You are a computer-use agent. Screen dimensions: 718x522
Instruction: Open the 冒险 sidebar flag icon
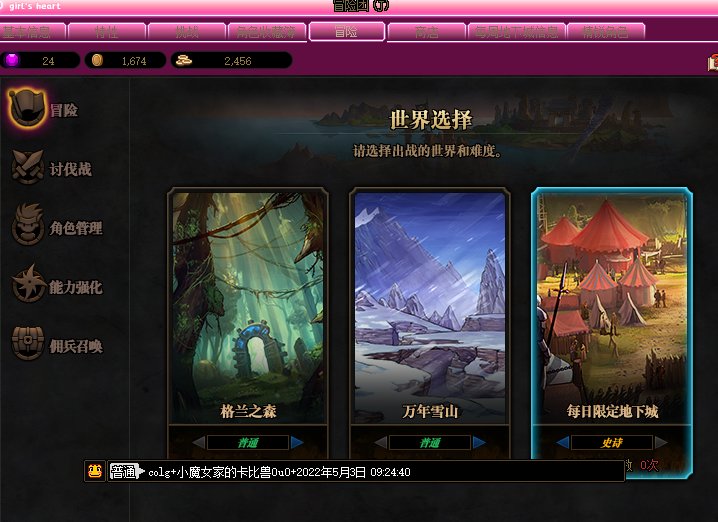[x=27, y=108]
